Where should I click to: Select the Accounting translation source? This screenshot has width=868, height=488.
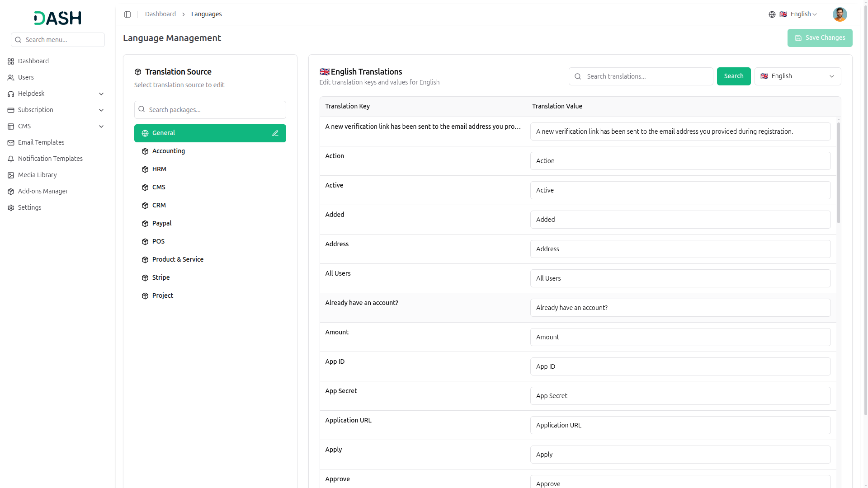pos(168,151)
